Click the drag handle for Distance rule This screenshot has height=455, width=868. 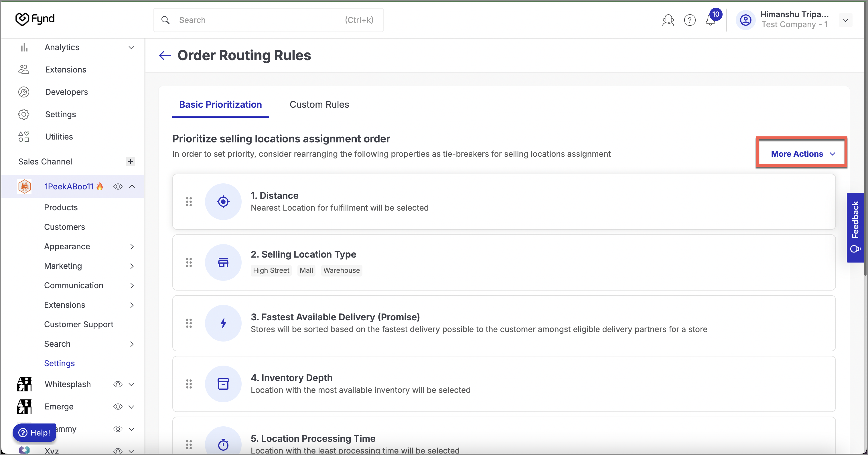pos(189,202)
